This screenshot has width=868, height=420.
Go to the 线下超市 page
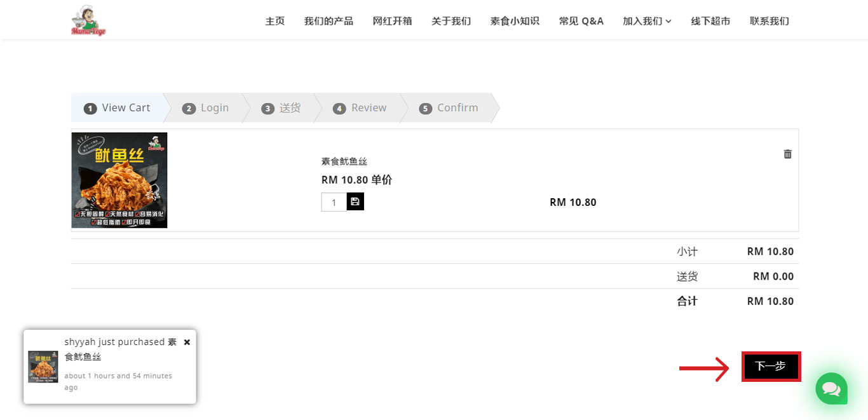710,21
